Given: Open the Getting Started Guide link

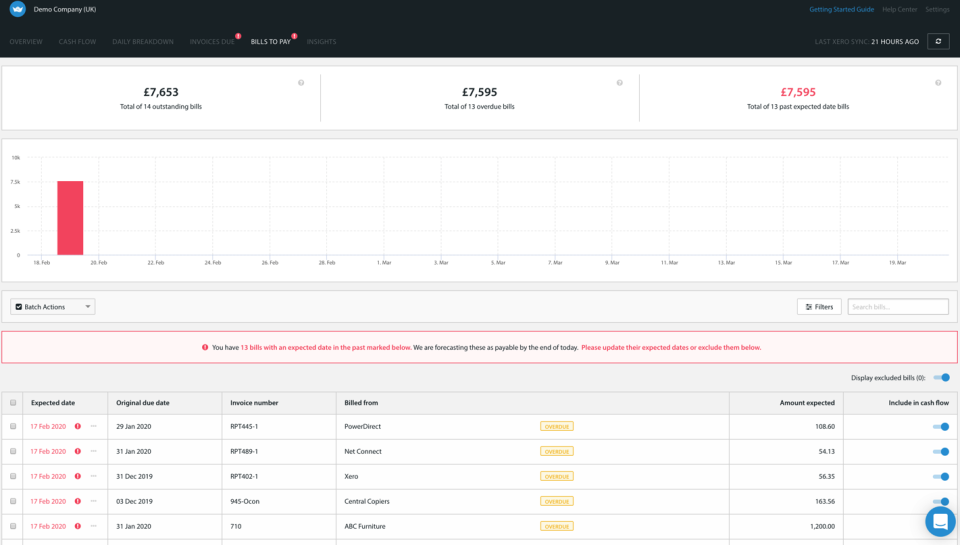Looking at the screenshot, I should coord(841,9).
